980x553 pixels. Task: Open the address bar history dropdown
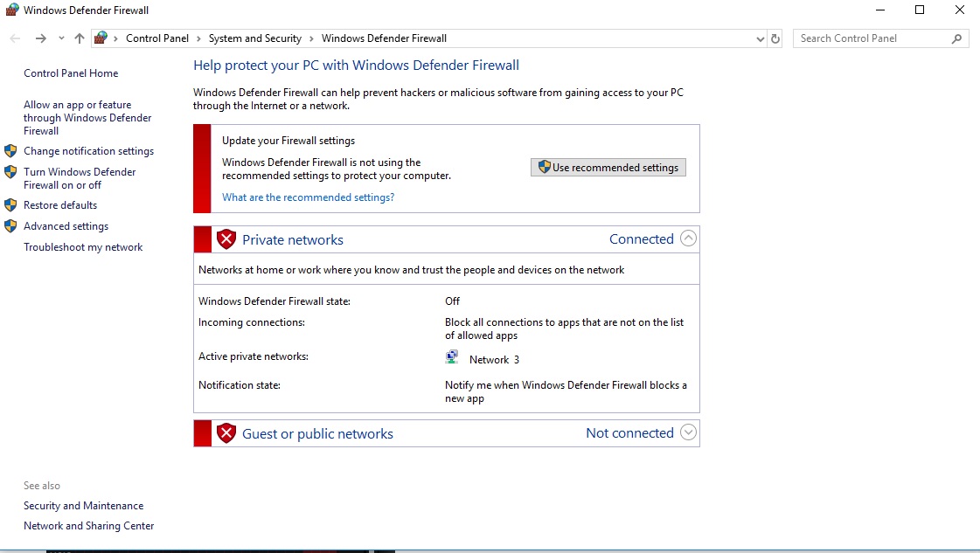760,38
